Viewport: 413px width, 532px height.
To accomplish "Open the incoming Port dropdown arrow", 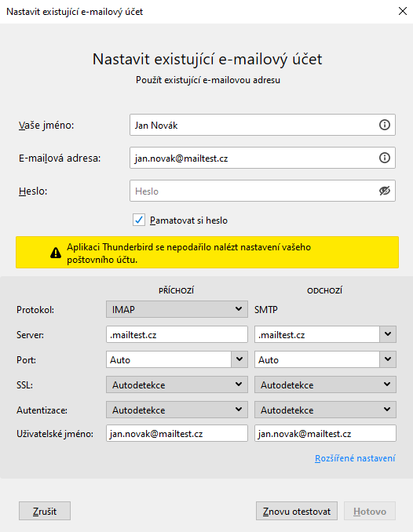I will pyautogui.click(x=239, y=359).
